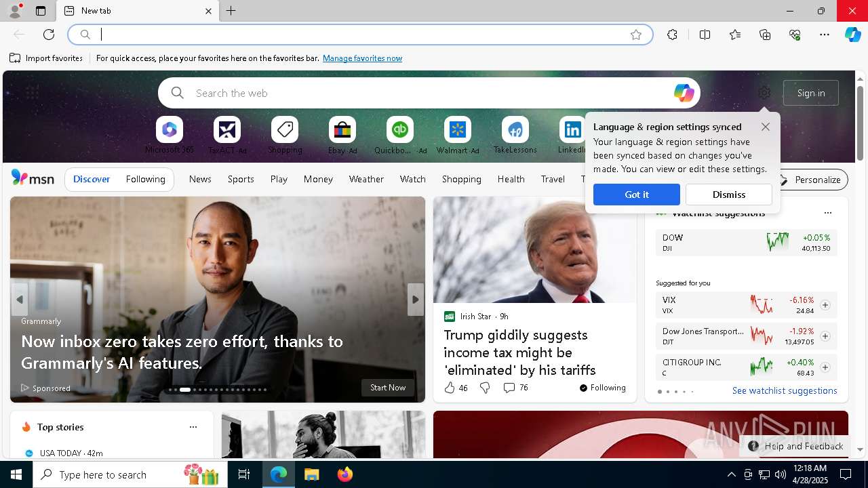
Task: Open Personalize feed button
Action: coord(810,180)
